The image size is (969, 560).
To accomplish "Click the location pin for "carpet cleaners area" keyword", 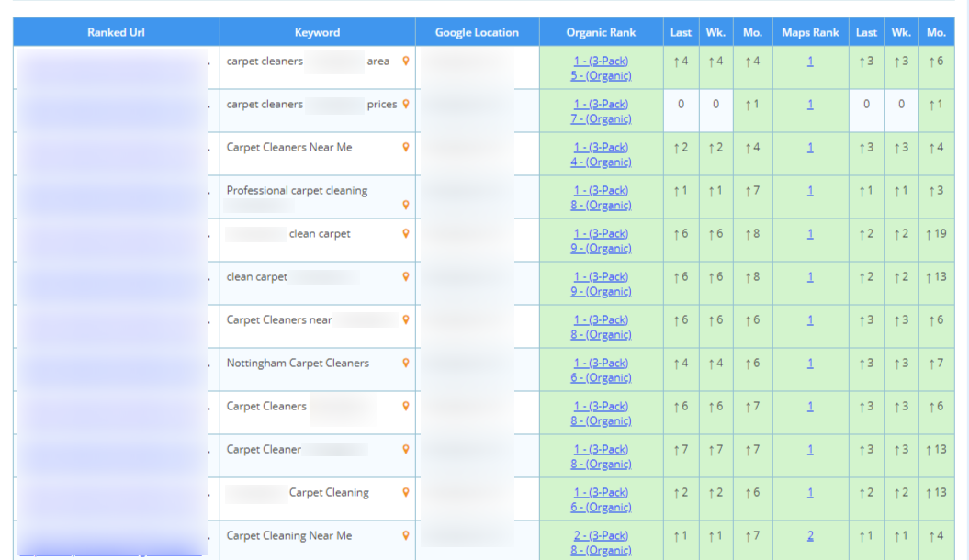I will point(406,62).
